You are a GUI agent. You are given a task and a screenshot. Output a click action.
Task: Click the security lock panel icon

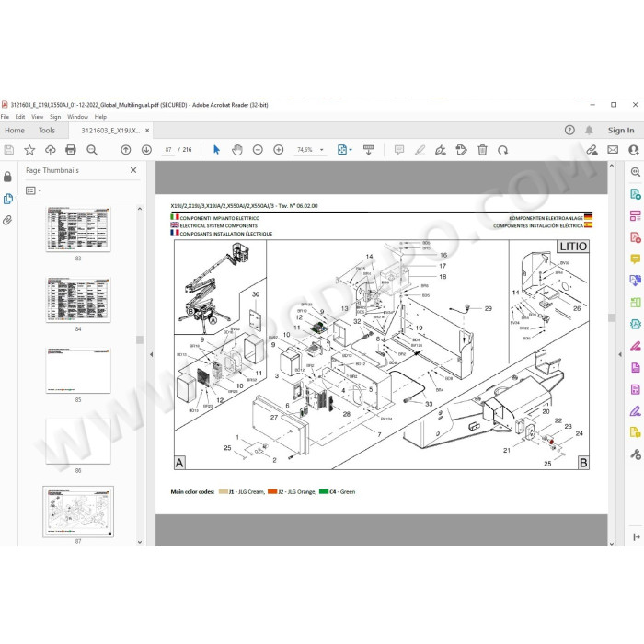(7, 177)
